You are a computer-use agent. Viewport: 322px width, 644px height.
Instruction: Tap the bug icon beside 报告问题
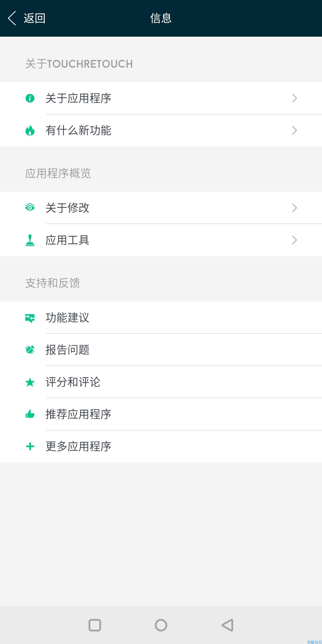(x=30, y=349)
